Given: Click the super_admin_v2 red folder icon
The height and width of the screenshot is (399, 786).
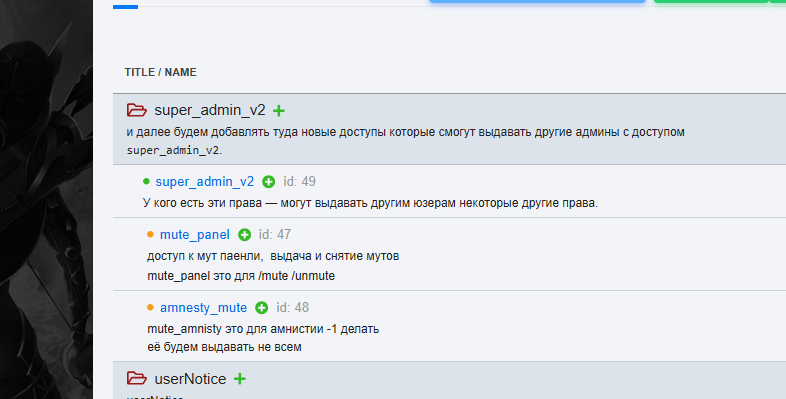Looking at the screenshot, I should coord(136,110).
